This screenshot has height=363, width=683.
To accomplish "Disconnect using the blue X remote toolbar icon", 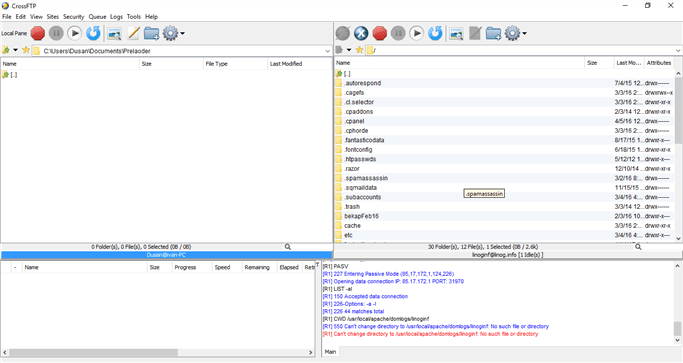I will pos(361,33).
